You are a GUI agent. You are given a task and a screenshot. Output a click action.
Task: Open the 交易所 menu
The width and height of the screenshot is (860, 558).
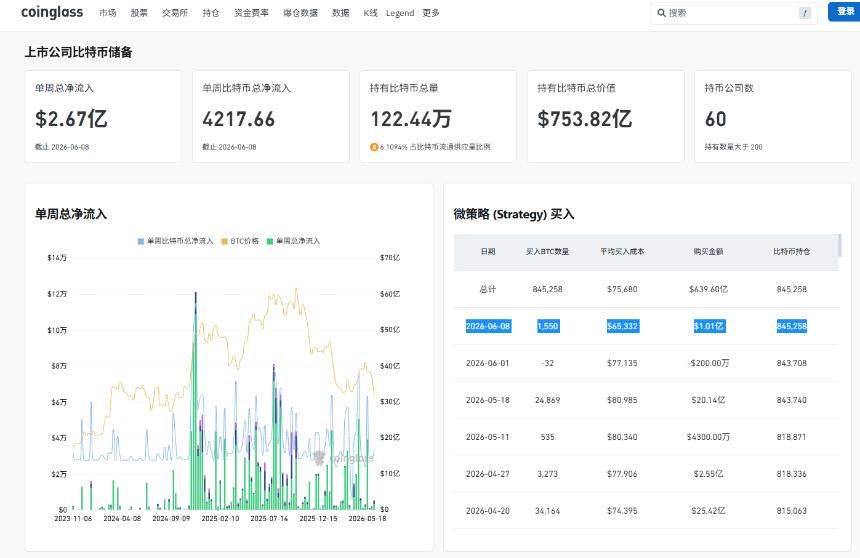coord(174,13)
